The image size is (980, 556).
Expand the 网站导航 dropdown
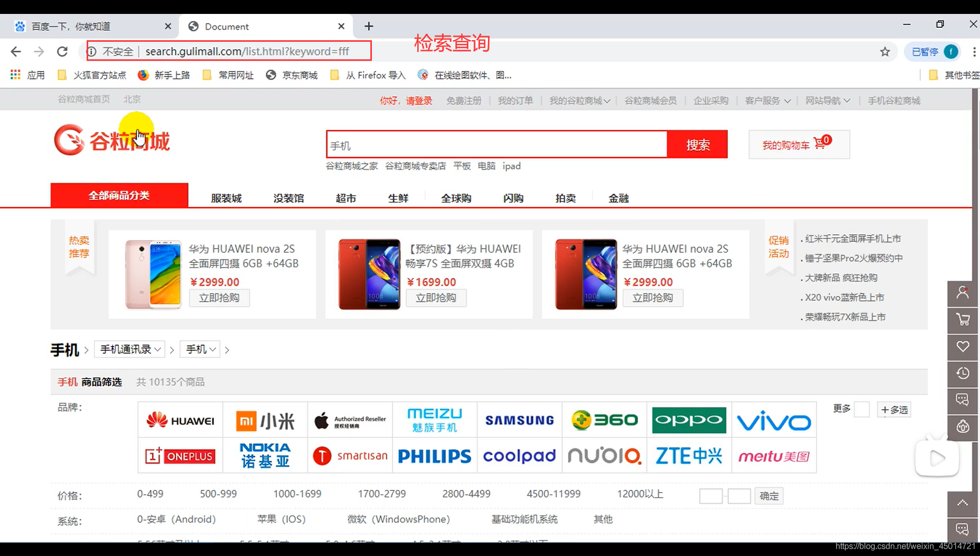point(828,101)
